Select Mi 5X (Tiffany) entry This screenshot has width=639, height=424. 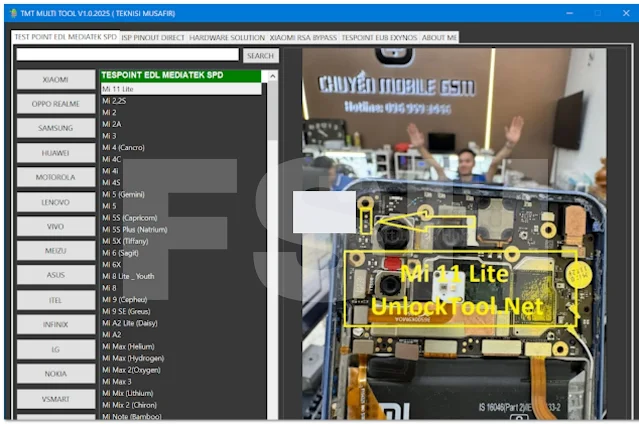click(x=125, y=241)
